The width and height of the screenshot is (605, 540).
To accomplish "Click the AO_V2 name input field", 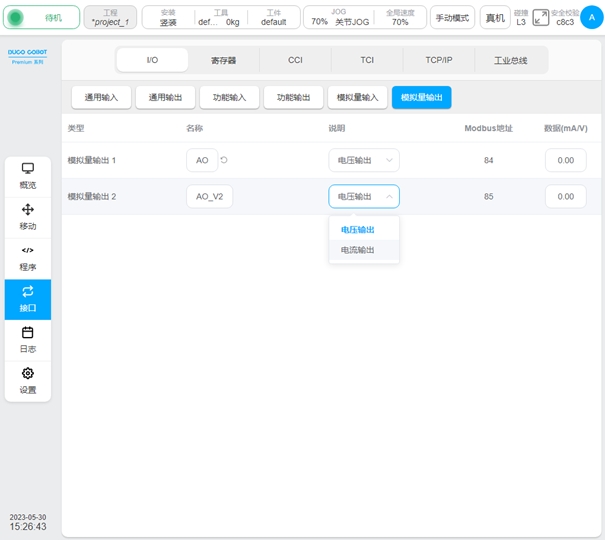I will pos(209,196).
